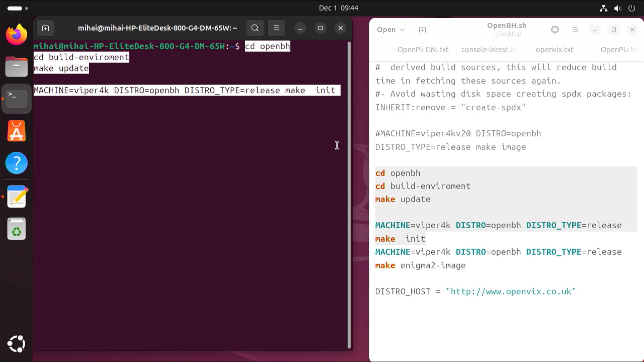Open Ubuntu App Center

(16, 131)
